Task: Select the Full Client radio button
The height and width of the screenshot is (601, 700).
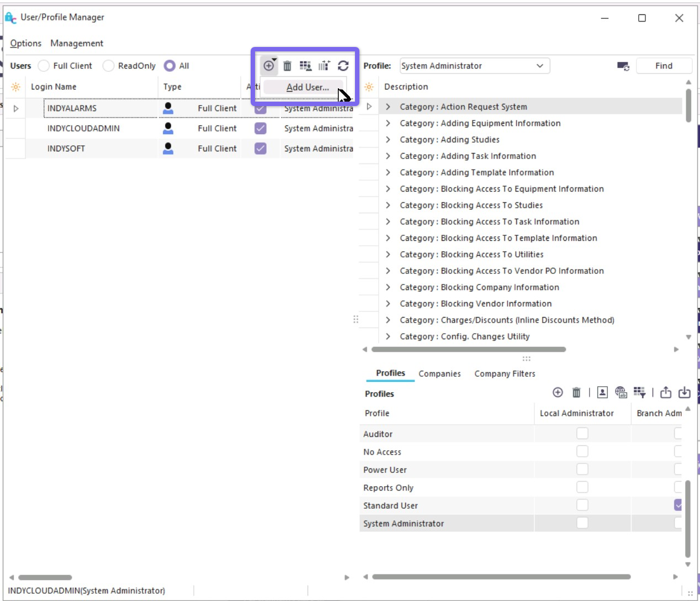Action: [44, 66]
